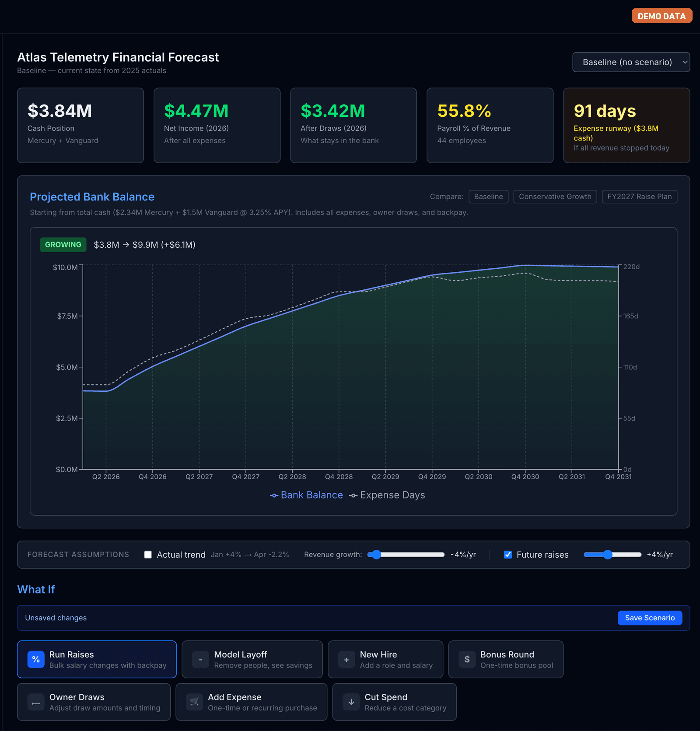This screenshot has height=731, width=700.
Task: Click the cart icon on Add Expense
Action: pos(195,702)
